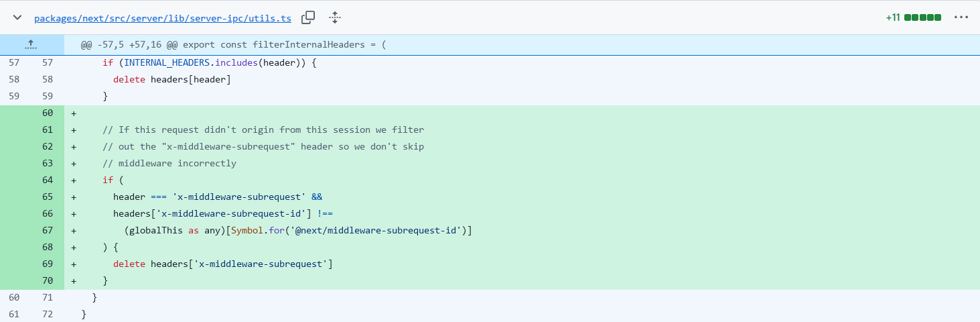
Task: Expand hidden lines above with the up-arrow control
Action: tap(31, 45)
